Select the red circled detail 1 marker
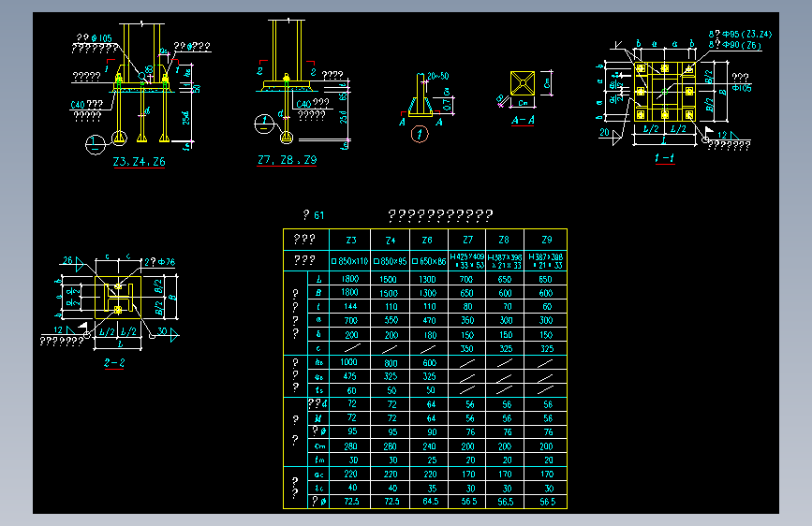Screen dimensions: 812x526 click(x=420, y=135)
